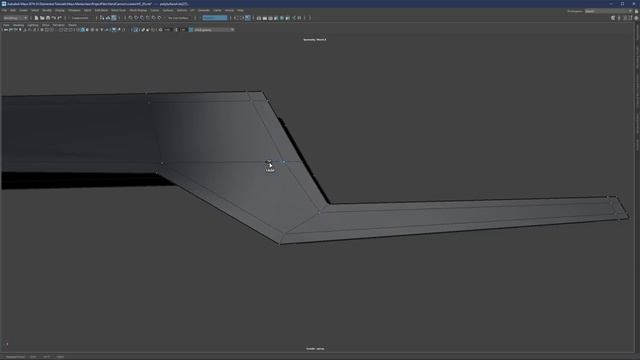The width and height of the screenshot is (640, 360).
Task: Open the panel Panels menu
Action: [72, 25]
